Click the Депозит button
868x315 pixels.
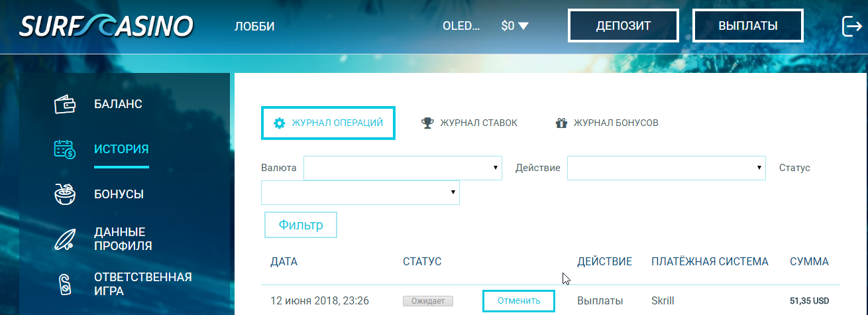click(624, 26)
